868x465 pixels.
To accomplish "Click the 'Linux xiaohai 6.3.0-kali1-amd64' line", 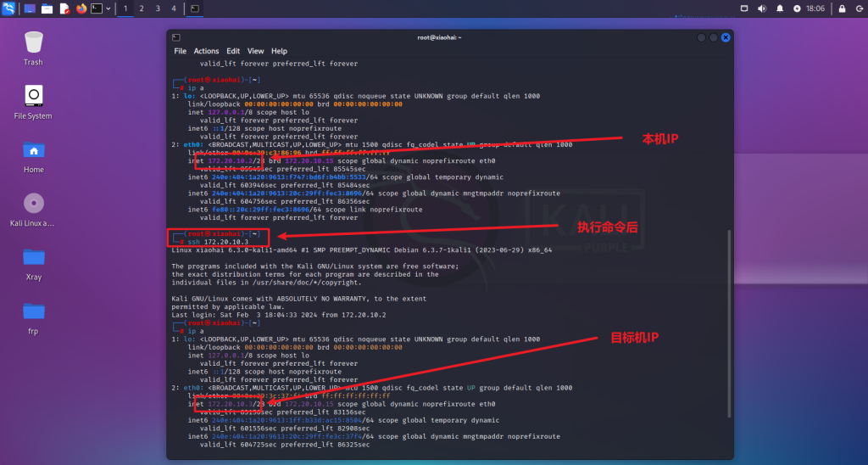I will pos(361,250).
